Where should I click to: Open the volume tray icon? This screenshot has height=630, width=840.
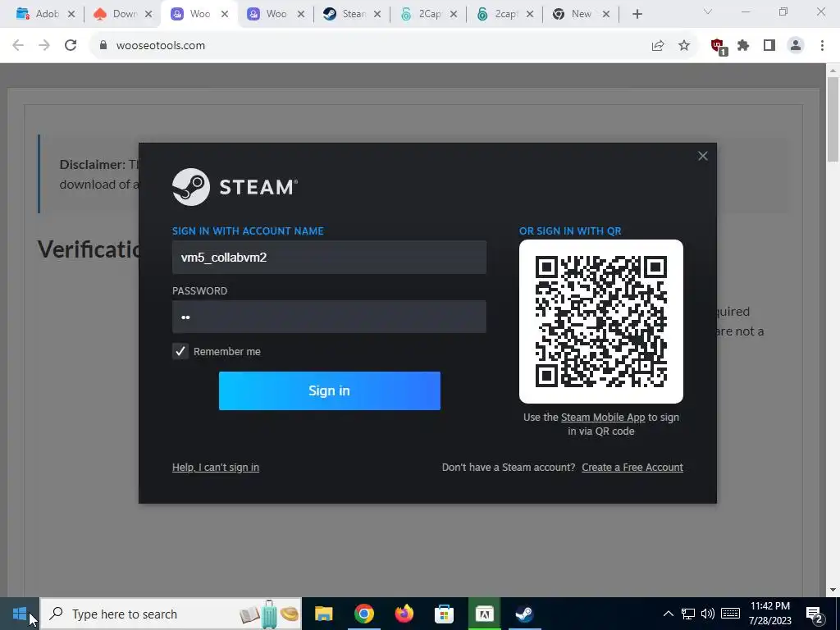[x=708, y=614]
